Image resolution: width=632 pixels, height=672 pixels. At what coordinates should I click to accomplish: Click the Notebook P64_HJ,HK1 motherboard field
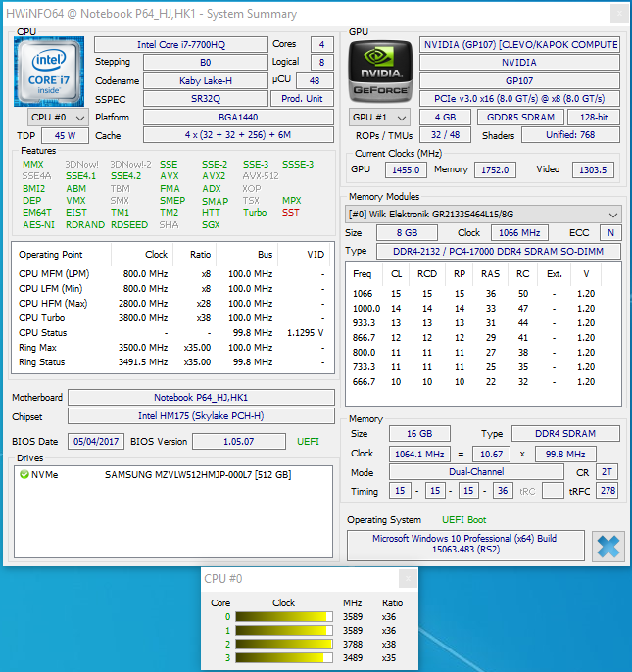tap(201, 398)
